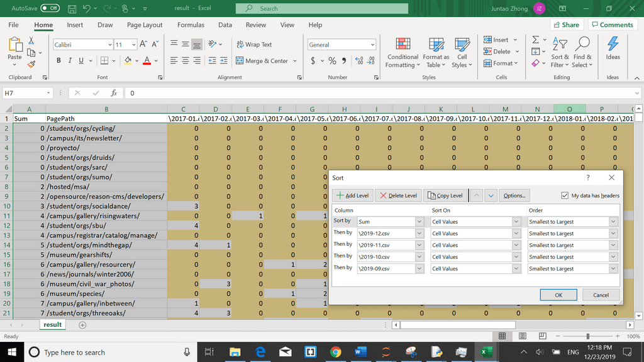Toggle Wrap Text option
This screenshot has height=362, width=644.
pyautogui.click(x=254, y=45)
